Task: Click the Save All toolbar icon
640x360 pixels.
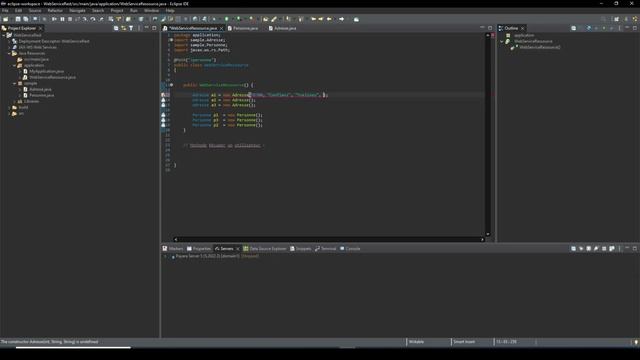Action: point(26,19)
